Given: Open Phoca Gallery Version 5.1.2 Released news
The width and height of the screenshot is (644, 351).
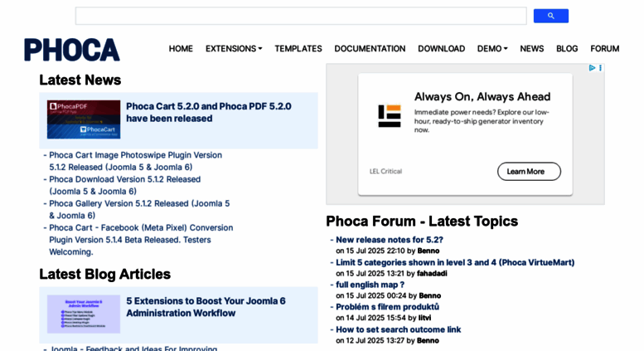Looking at the screenshot, I should click(139, 210).
